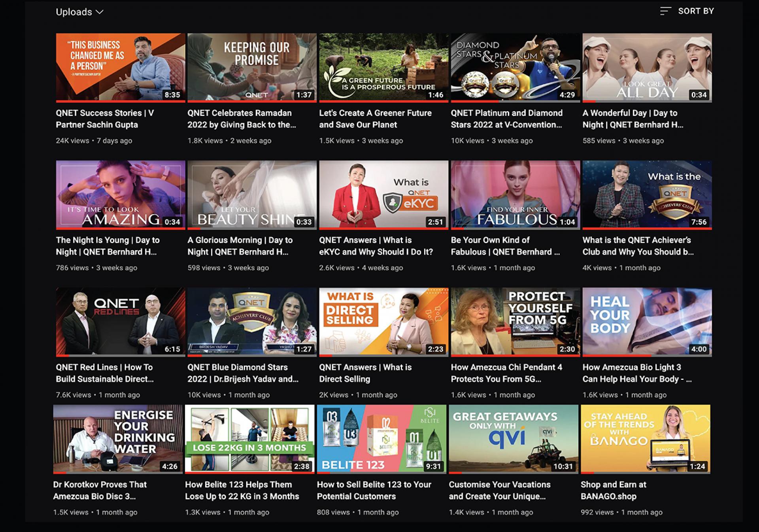Click '7.6K views • 1 month ago' text
The height and width of the screenshot is (532, 759).
point(98,395)
